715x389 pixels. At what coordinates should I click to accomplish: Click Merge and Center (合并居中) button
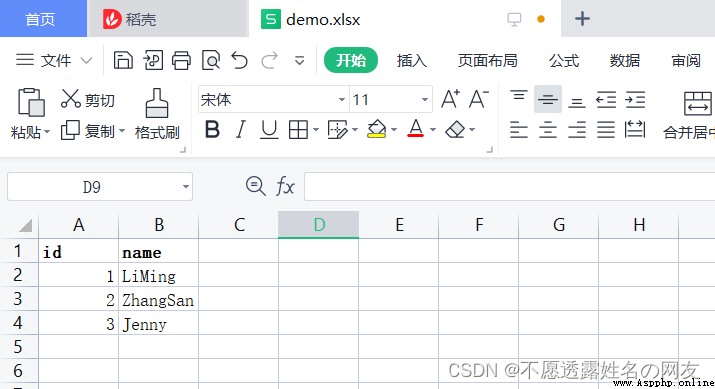pyautogui.click(x=690, y=115)
